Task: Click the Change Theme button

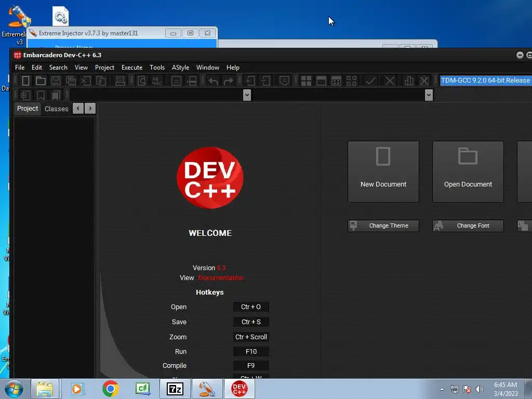Action: coord(383,225)
